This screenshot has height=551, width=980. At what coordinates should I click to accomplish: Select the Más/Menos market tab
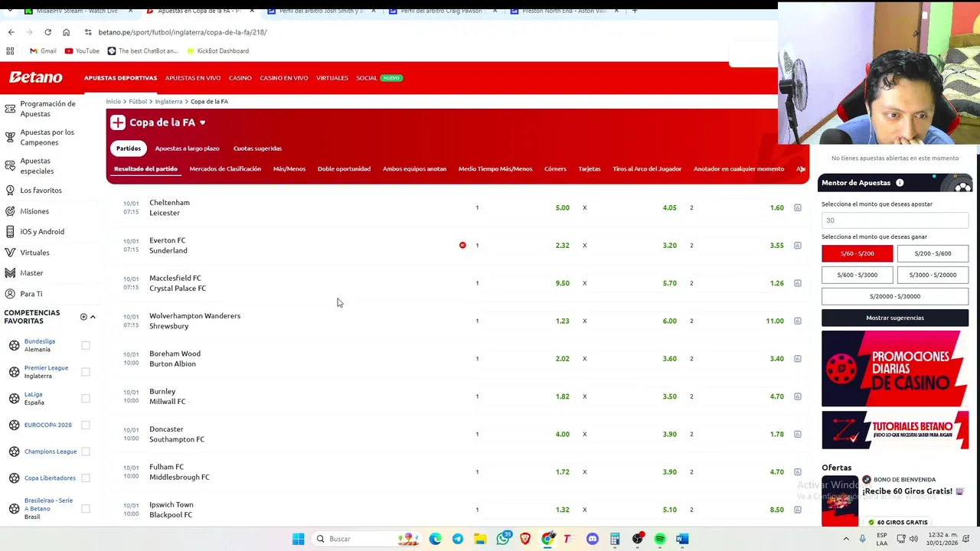[x=289, y=168]
